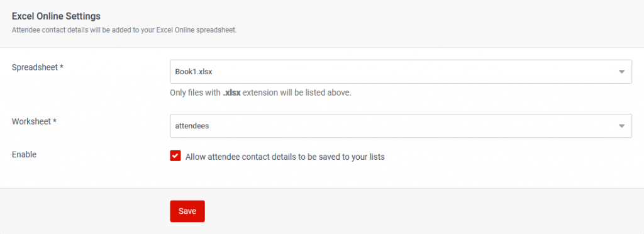644x234 pixels.
Task: Click the bold .xlsx extension text
Action: (231, 92)
